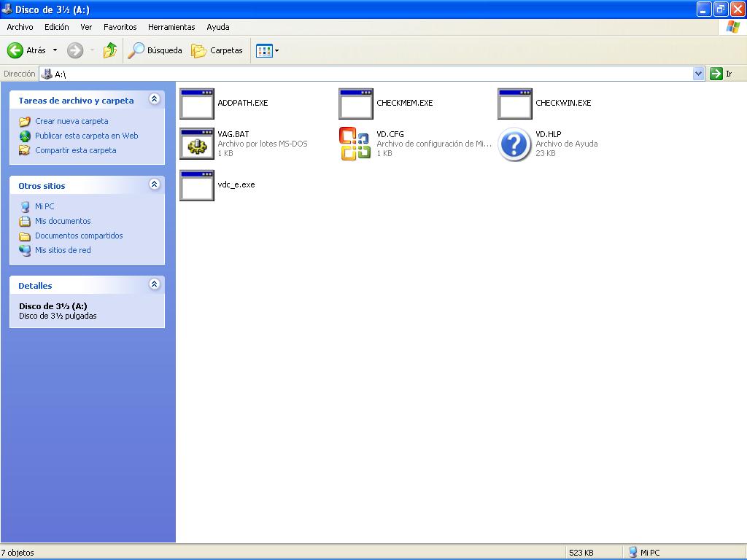
Task: Click the greyed Forward arrow icon
Action: [x=75, y=50]
